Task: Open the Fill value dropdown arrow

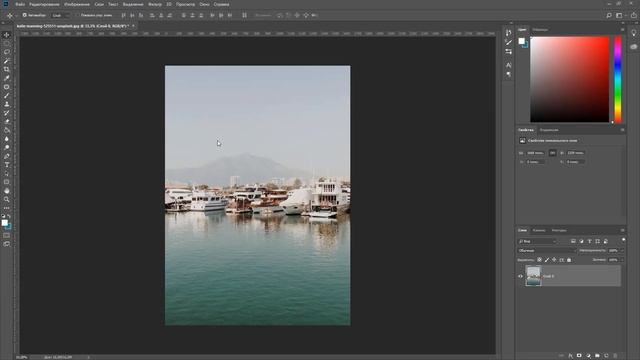Action: pyautogui.click(x=622, y=260)
